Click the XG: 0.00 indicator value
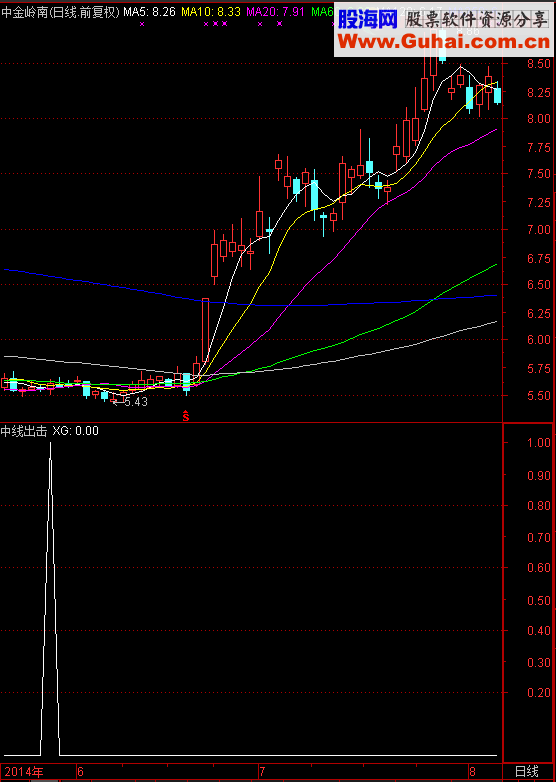 76,431
